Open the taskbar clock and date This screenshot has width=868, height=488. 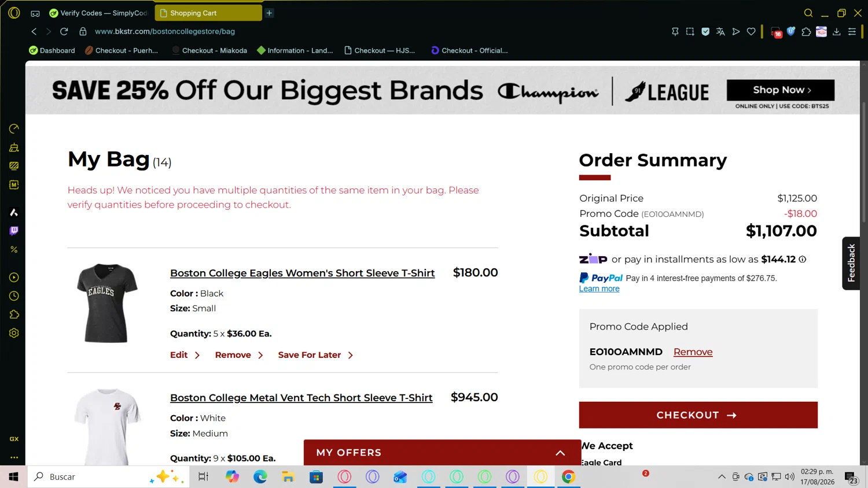[x=817, y=477]
